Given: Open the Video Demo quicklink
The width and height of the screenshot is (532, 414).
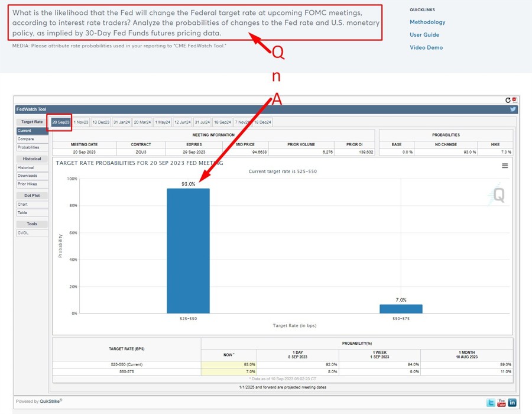Looking at the screenshot, I should pyautogui.click(x=426, y=47).
